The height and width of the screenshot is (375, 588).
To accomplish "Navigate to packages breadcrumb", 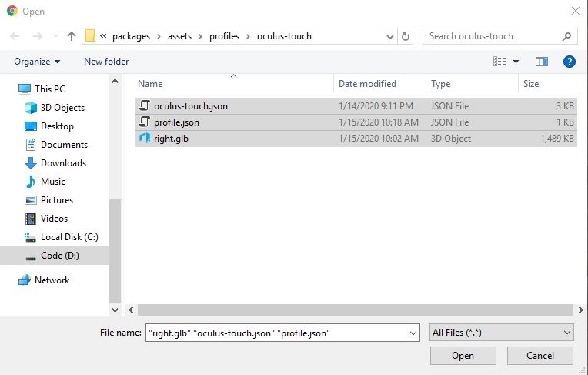I will click(x=131, y=36).
